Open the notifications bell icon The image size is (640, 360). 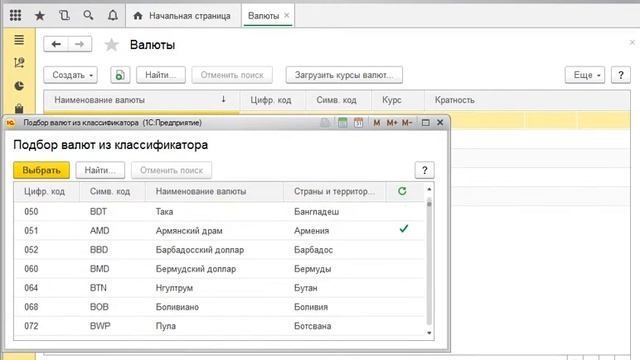113,16
